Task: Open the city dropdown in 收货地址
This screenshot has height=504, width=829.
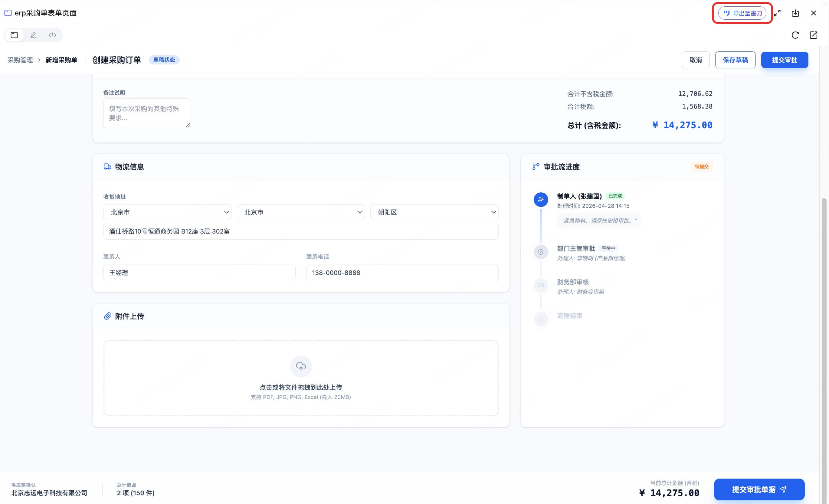Action: tap(301, 212)
